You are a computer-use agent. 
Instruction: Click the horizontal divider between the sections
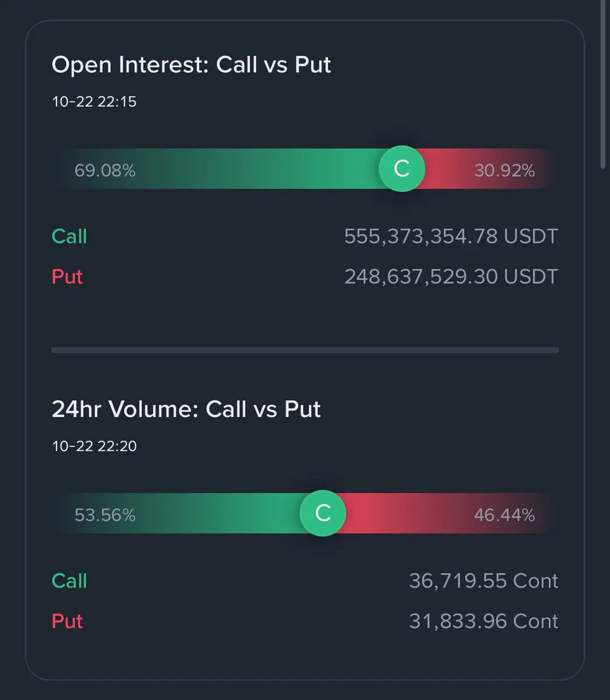click(x=304, y=351)
